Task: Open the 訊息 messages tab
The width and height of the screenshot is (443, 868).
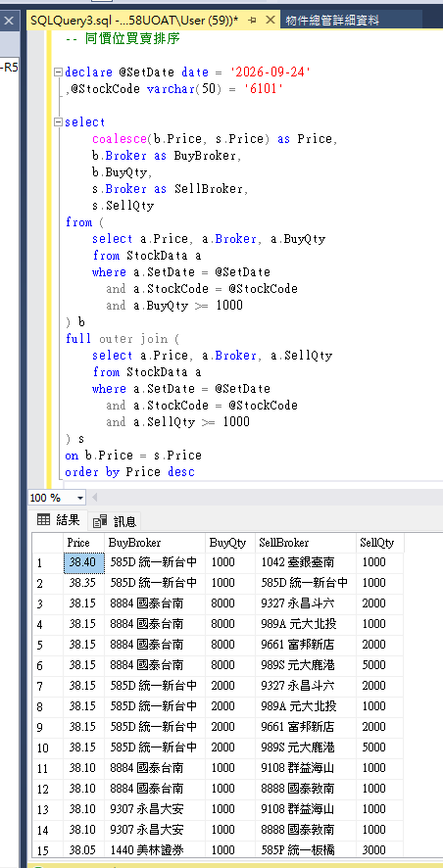Action: click(x=115, y=521)
